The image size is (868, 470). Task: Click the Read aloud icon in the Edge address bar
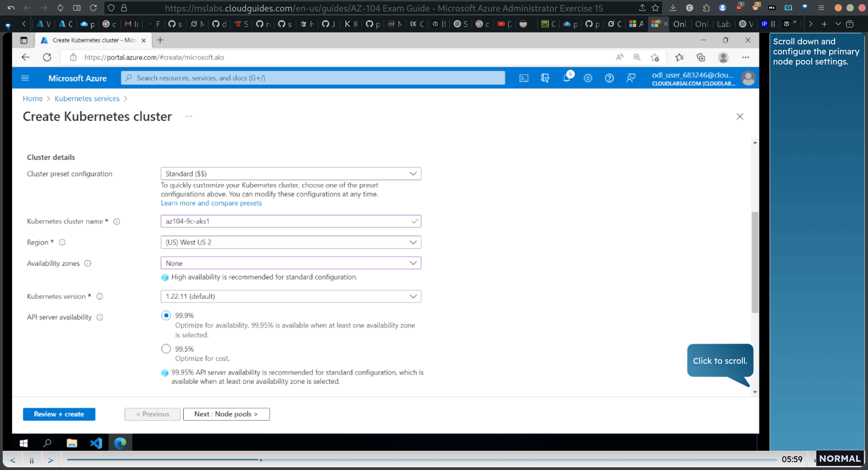(620, 57)
